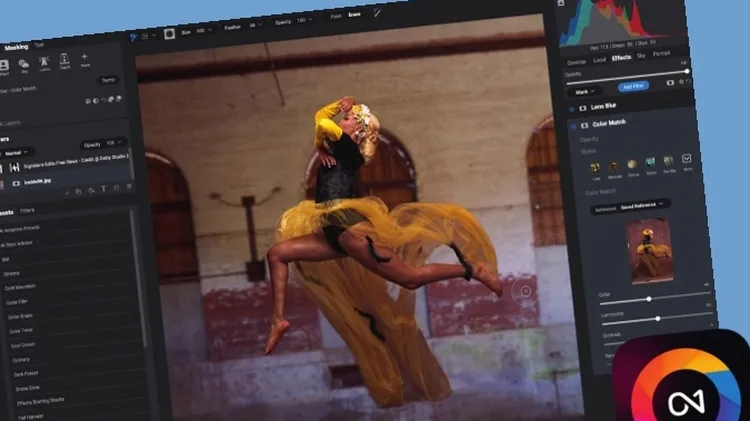
Task: Open the Filters tab beside Presets
Action: [27, 211]
